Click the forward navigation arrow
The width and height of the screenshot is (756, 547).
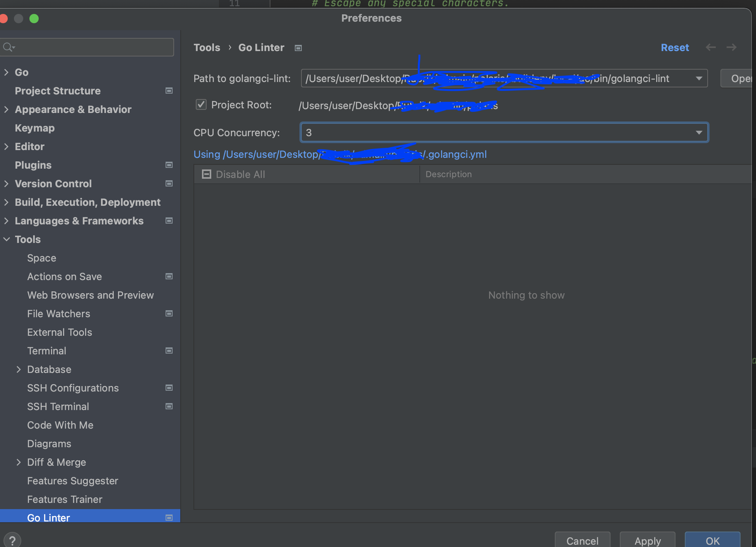(731, 47)
